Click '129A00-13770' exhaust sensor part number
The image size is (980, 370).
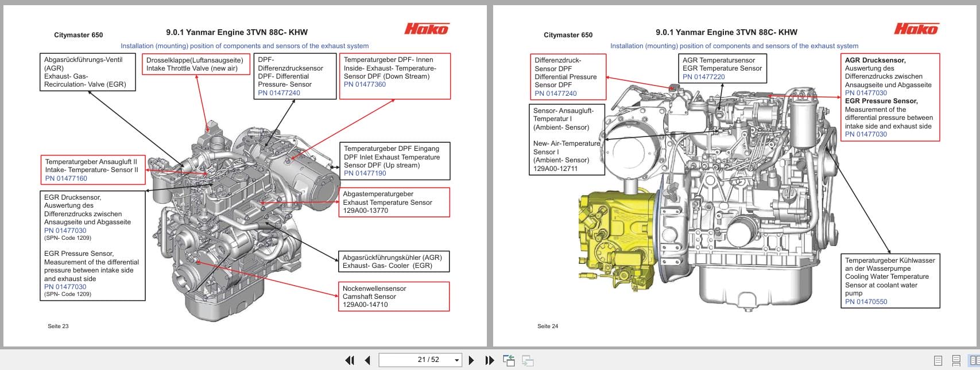[366, 211]
